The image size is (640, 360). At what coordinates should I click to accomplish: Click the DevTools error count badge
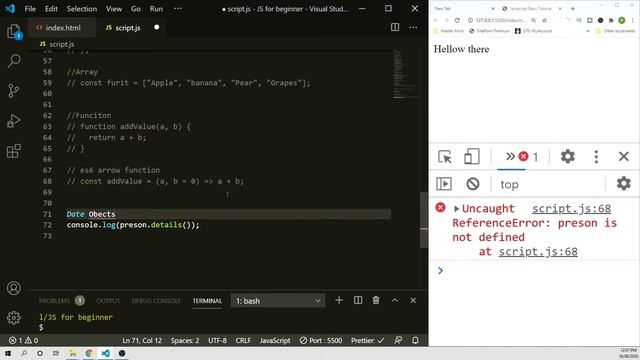pos(529,156)
